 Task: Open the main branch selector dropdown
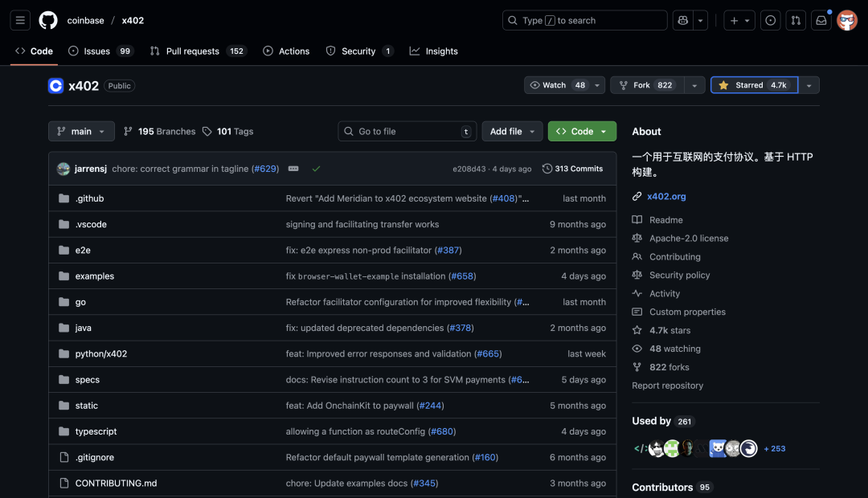[x=81, y=131]
